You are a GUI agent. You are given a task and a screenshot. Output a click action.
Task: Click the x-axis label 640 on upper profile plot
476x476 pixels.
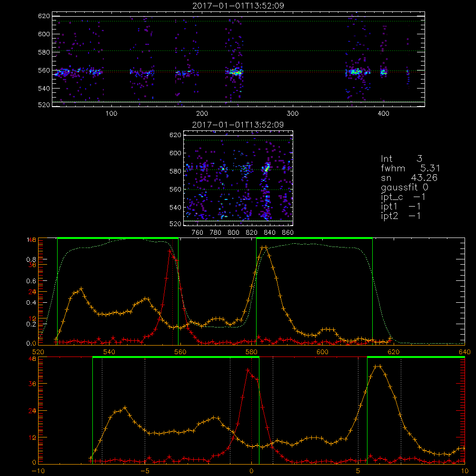click(x=465, y=352)
